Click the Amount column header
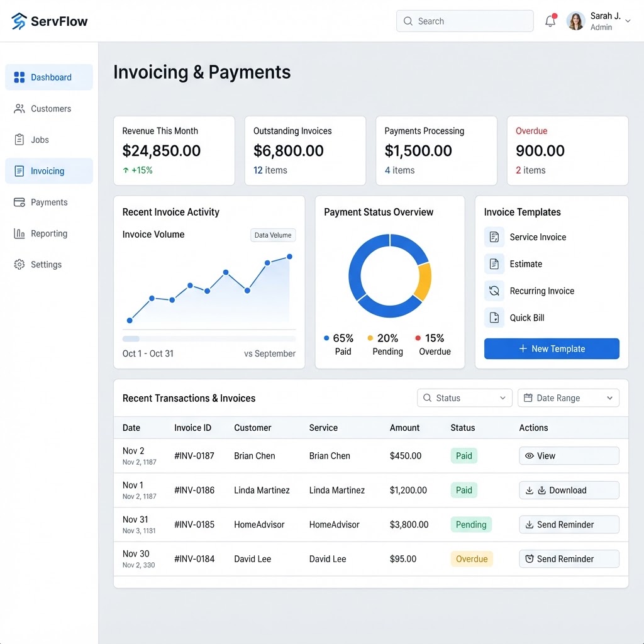The width and height of the screenshot is (644, 644). (x=404, y=428)
